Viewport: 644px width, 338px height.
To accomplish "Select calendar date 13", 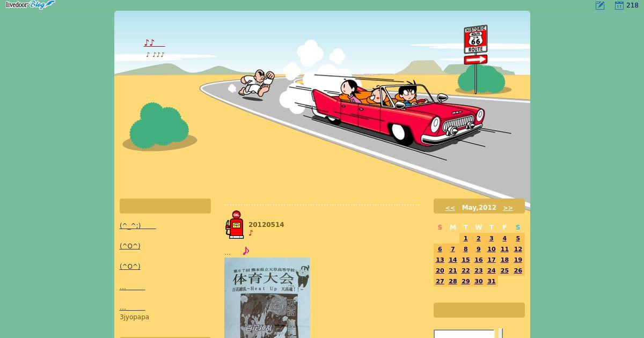I will click(440, 260).
